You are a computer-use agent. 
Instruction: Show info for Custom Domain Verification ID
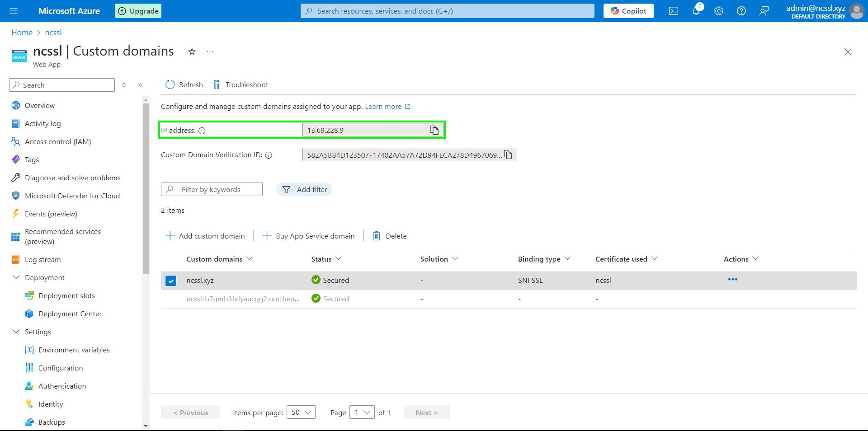point(269,155)
